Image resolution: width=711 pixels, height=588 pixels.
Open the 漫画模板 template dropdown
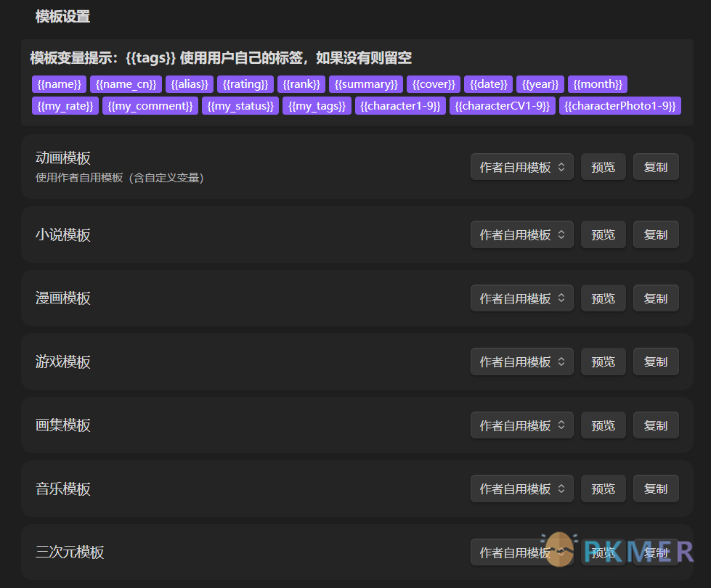click(x=522, y=298)
